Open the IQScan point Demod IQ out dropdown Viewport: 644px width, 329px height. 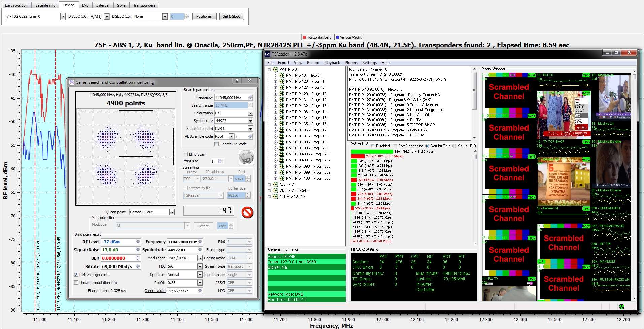(x=172, y=212)
